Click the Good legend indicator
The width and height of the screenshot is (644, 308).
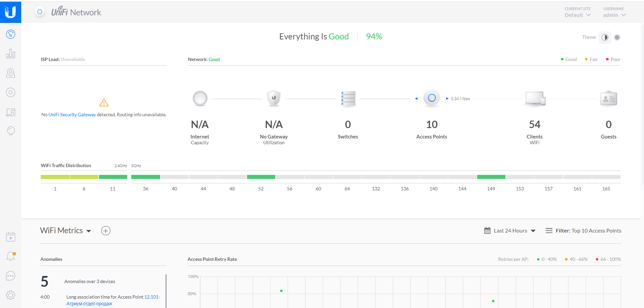click(569, 59)
